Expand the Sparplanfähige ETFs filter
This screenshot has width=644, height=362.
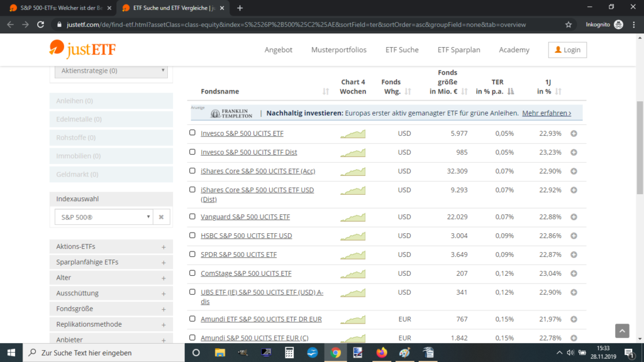click(111, 262)
